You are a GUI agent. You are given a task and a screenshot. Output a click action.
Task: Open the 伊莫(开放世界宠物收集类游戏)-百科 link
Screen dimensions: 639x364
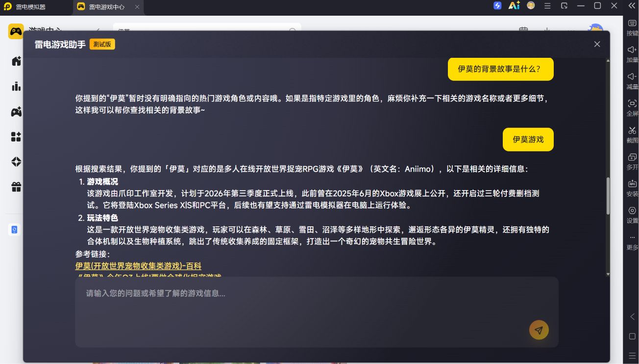(x=138, y=266)
